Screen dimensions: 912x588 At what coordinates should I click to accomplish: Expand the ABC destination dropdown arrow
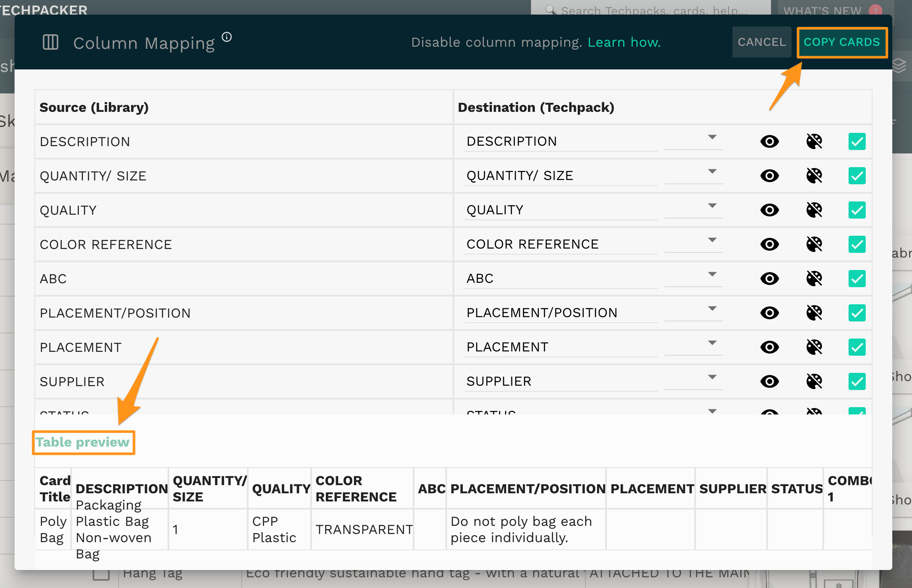click(x=712, y=274)
